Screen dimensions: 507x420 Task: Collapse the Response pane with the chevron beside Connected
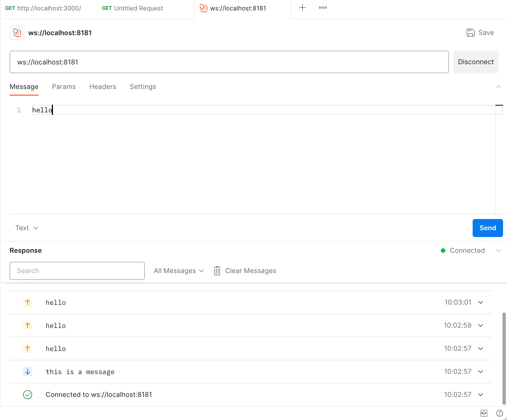click(x=499, y=251)
